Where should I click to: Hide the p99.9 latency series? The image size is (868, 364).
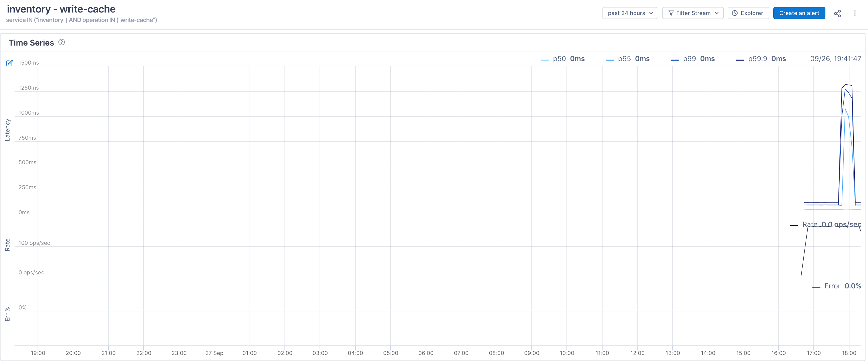coord(757,59)
